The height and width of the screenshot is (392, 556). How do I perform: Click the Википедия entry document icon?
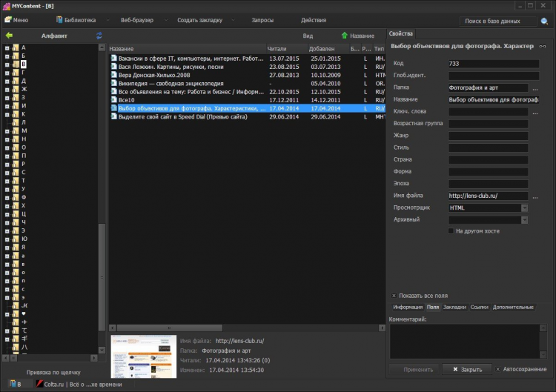(x=113, y=84)
